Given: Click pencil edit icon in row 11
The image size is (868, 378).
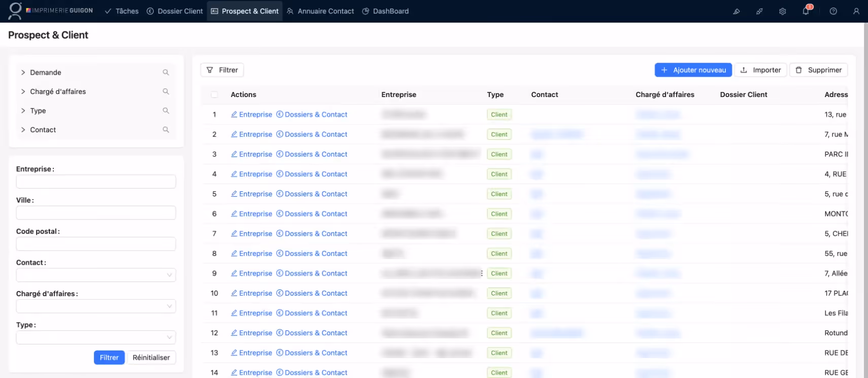Looking at the screenshot, I should coord(234,313).
